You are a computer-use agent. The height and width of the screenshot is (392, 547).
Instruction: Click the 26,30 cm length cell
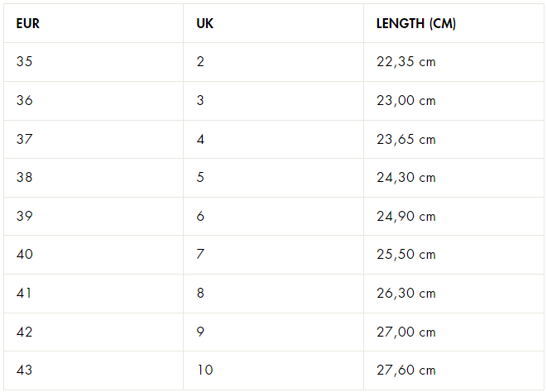coord(405,293)
